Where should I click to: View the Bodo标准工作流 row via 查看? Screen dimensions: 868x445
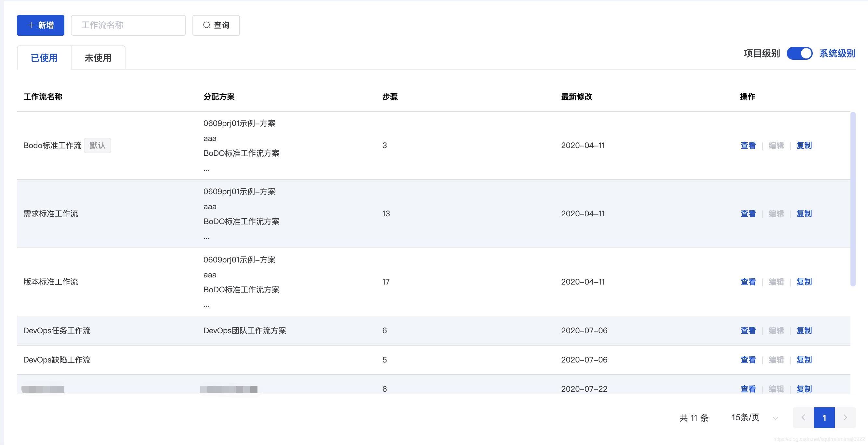(x=748, y=146)
